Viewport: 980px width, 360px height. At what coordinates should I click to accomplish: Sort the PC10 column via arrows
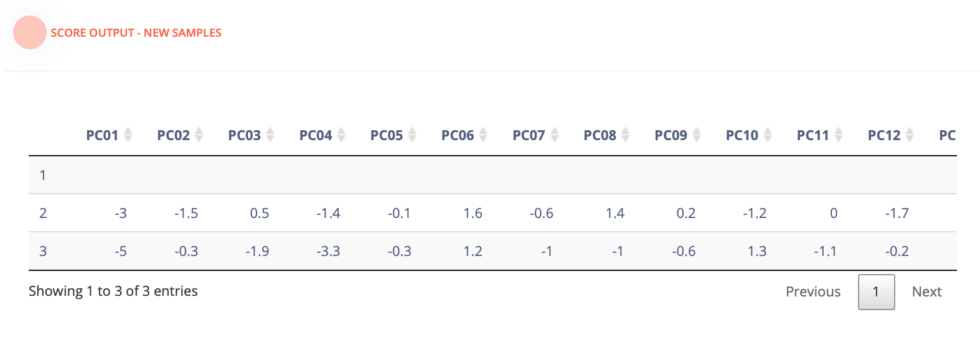tap(768, 135)
